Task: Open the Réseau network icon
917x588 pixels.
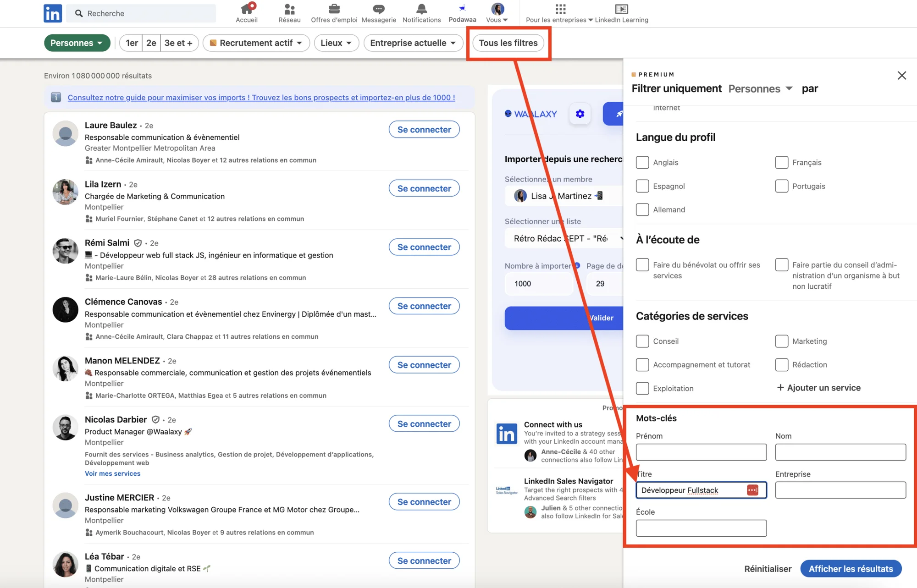Action: click(289, 9)
